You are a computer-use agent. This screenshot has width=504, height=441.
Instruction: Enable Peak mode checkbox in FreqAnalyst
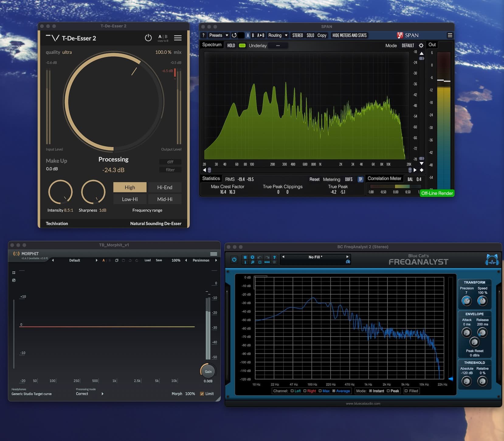[388, 391]
